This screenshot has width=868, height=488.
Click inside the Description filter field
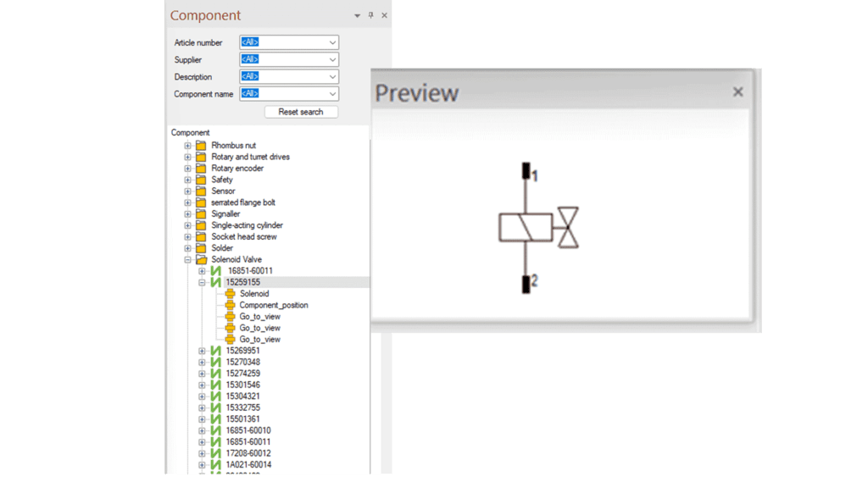[284, 77]
